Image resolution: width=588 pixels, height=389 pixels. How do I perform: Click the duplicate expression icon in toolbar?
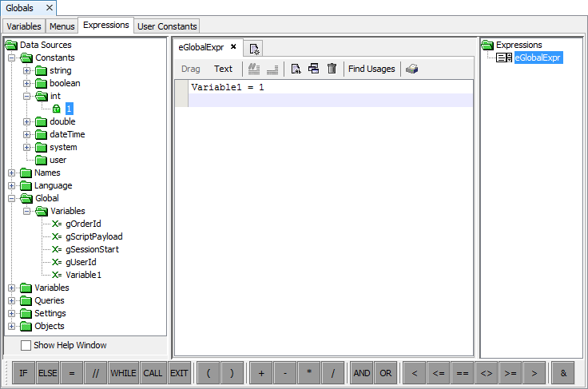[313, 69]
